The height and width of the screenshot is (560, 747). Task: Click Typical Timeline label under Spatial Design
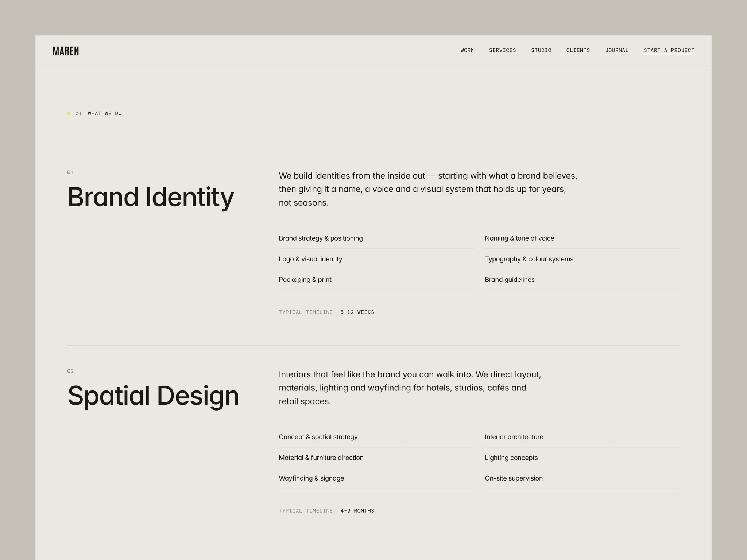306,511
